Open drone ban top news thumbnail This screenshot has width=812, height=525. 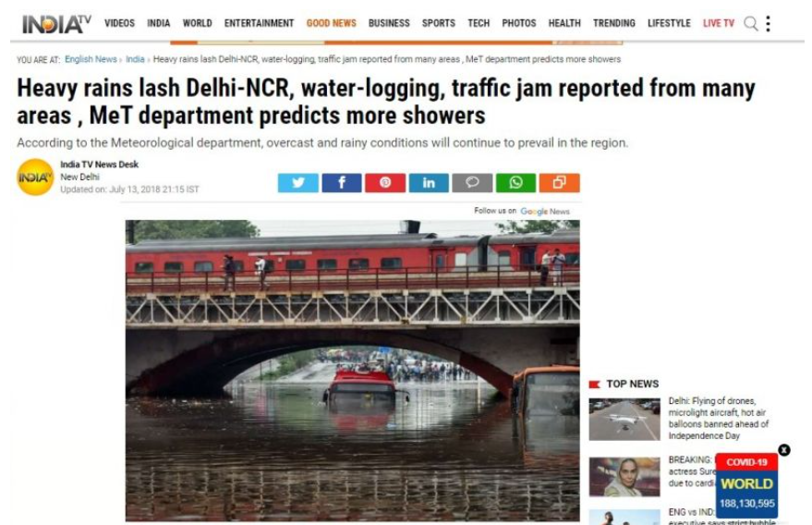pos(624,420)
